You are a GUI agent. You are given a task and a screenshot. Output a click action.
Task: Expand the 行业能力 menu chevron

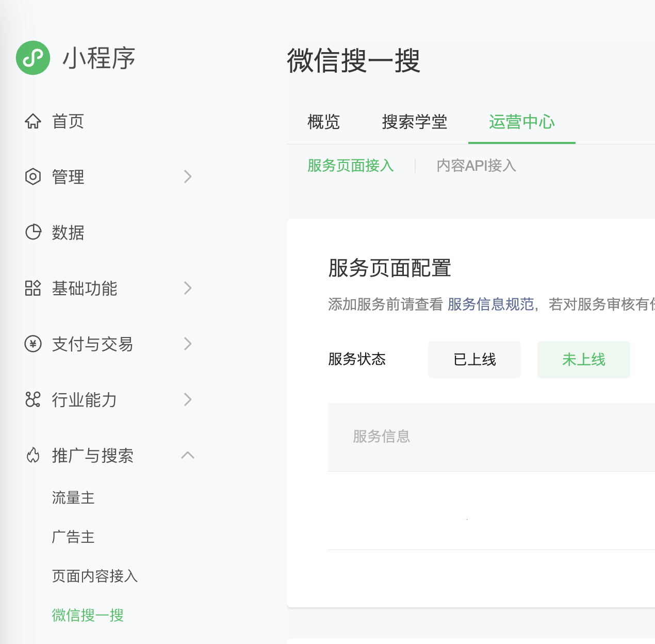point(188,399)
